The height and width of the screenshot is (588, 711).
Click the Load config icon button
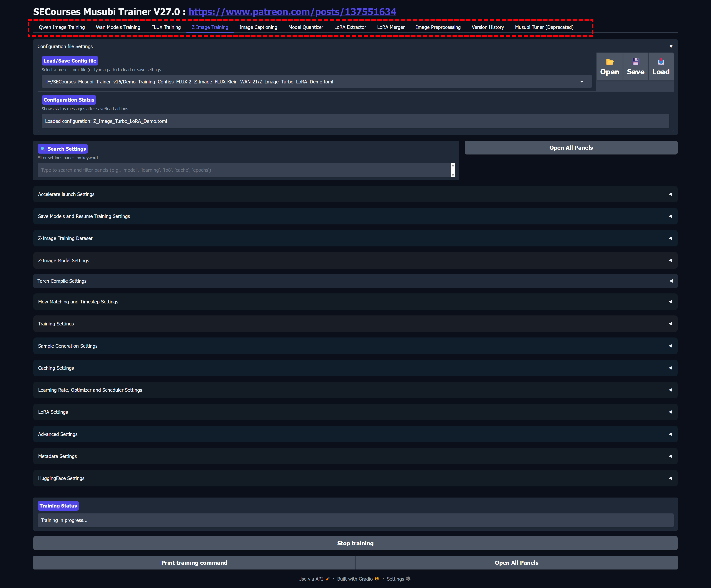(661, 67)
